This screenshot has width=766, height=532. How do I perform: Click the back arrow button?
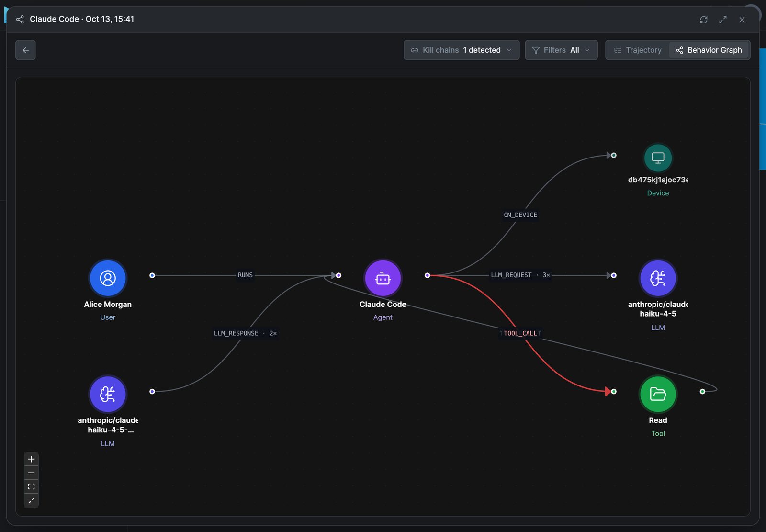(25, 50)
